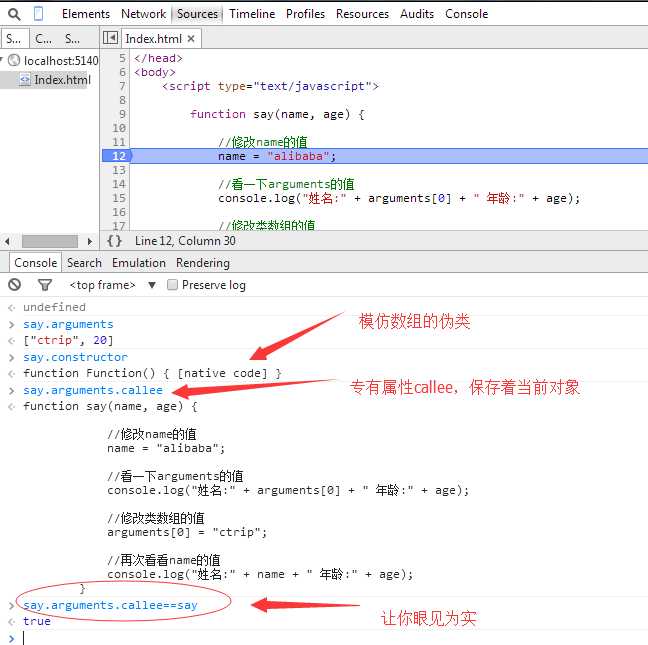
Task: Click the 'say.constructor' console entry
Action: point(75,357)
